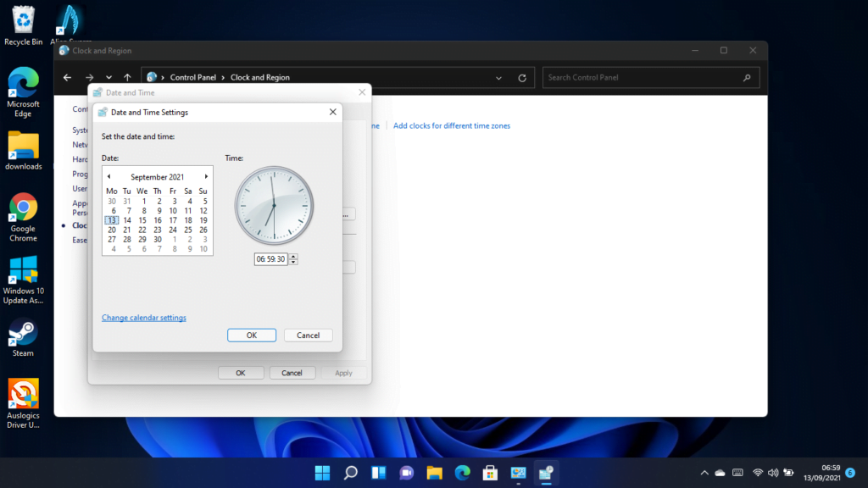This screenshot has height=488, width=868.
Task: Open File Explorer from the taskbar
Action: tap(434, 473)
